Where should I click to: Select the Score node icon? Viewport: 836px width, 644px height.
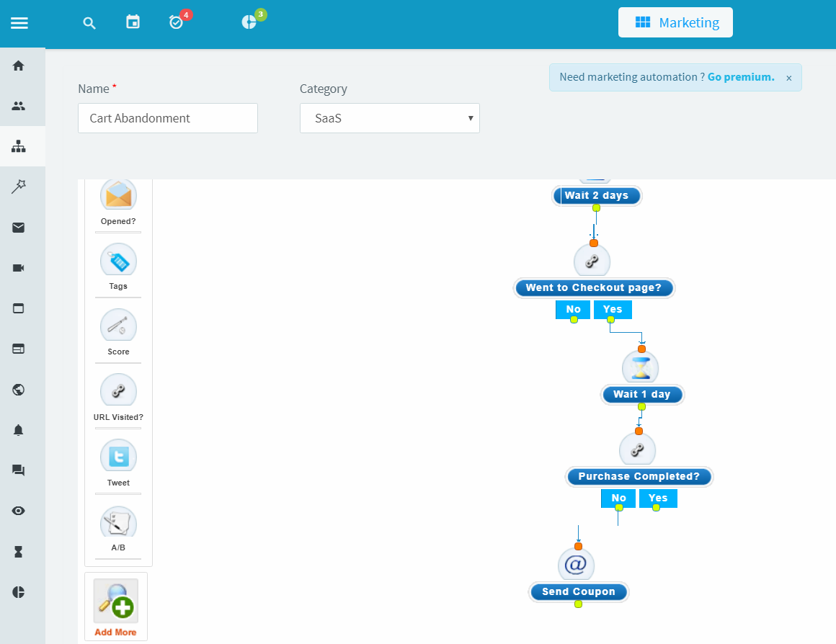coord(118,327)
